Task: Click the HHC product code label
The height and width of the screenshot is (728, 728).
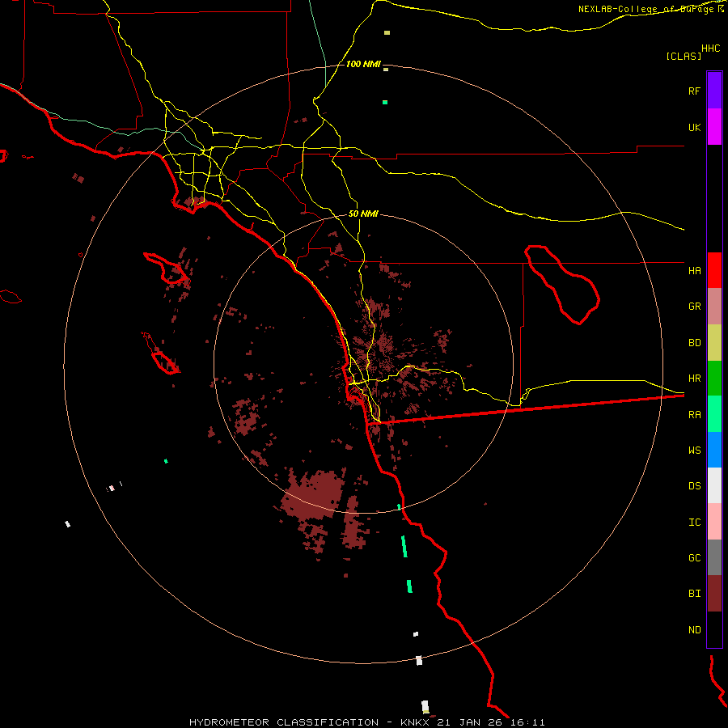Action: (x=711, y=49)
